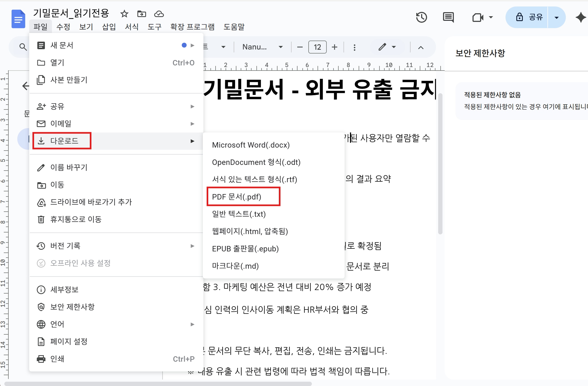Select 이름 바꾸기 menu item
This screenshot has height=386, width=588.
click(116, 168)
